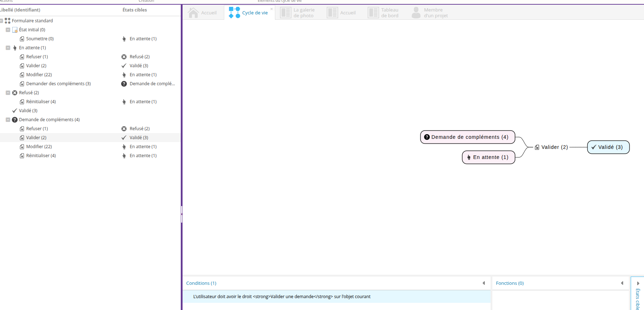Select the Valider (2) transition in diagram
Image resolution: width=644 pixels, height=310 pixels.
pos(554,147)
